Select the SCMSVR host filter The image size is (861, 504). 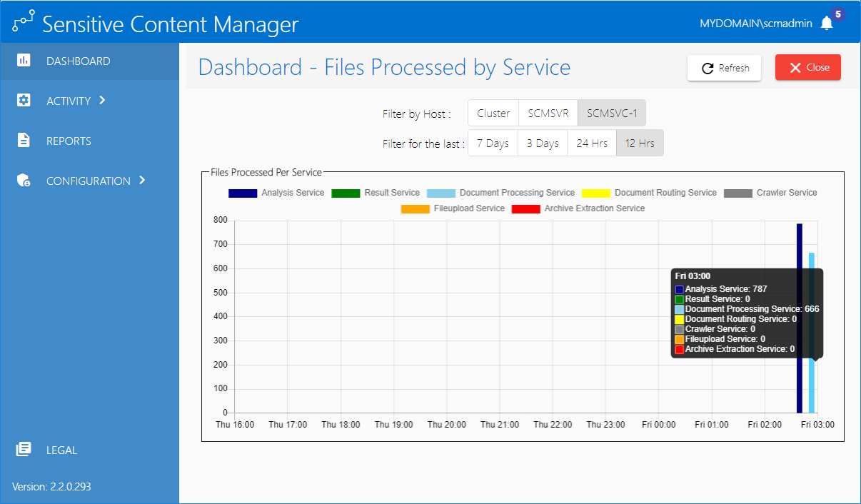(548, 114)
